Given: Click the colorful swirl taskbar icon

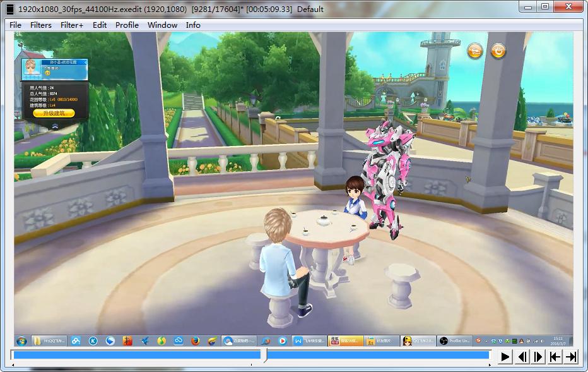Looking at the screenshot, I should click(213, 341).
